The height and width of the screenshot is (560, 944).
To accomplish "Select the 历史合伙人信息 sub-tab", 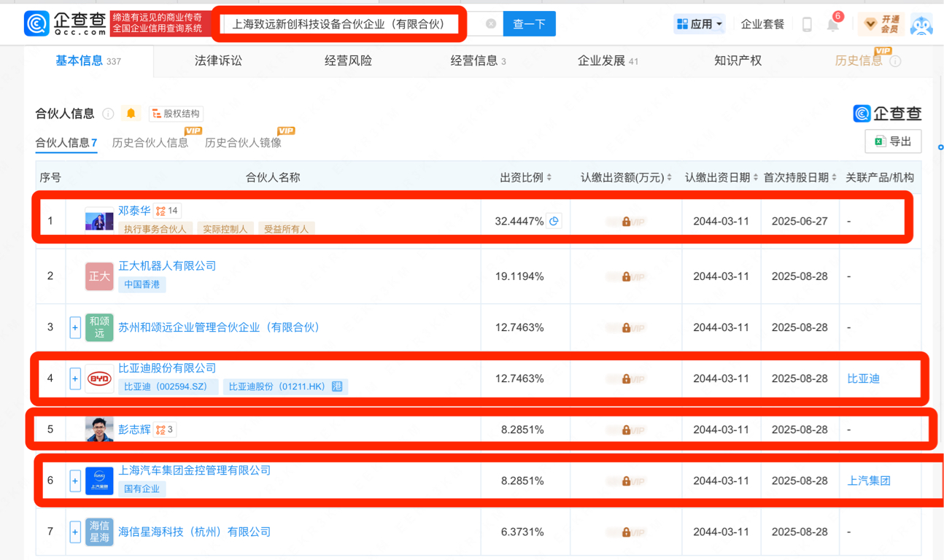I will pyautogui.click(x=150, y=143).
